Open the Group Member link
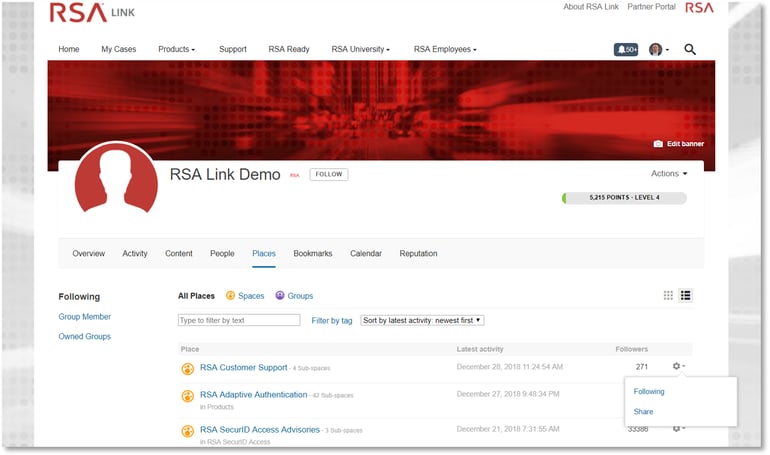This screenshot has width=770, height=455. coord(84,317)
